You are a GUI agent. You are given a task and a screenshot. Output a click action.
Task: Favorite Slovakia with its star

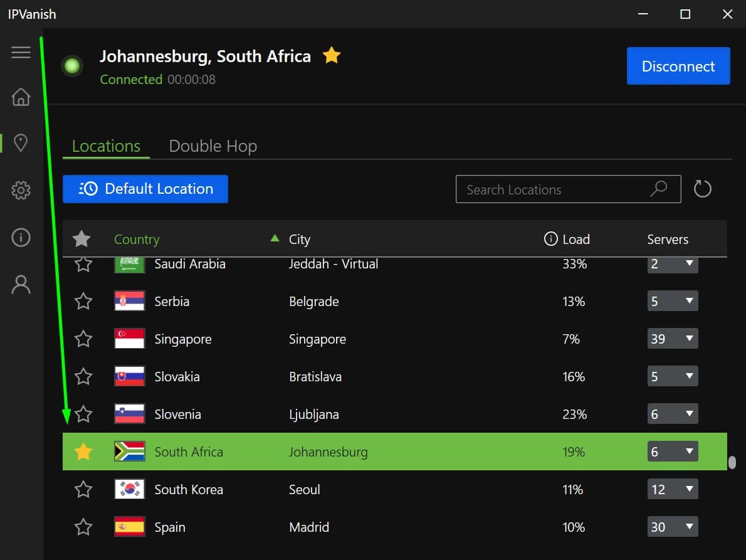click(83, 376)
